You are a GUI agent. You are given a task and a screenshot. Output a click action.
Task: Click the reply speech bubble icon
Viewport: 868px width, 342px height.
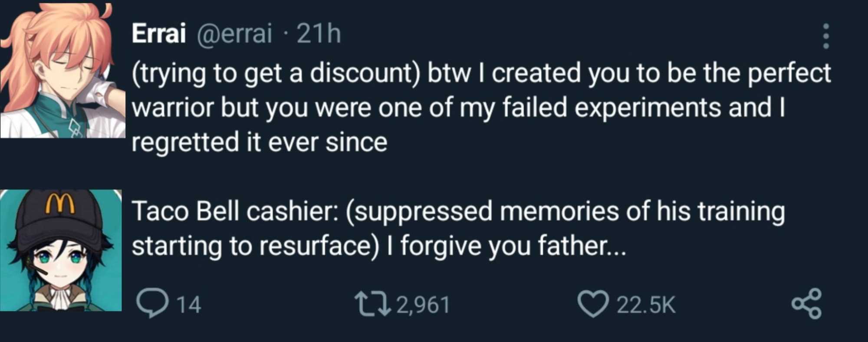coord(152,303)
